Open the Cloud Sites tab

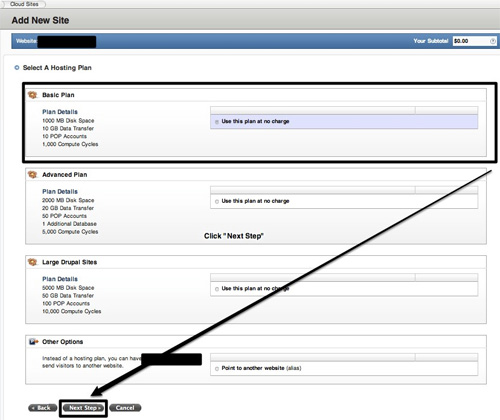(23, 4)
